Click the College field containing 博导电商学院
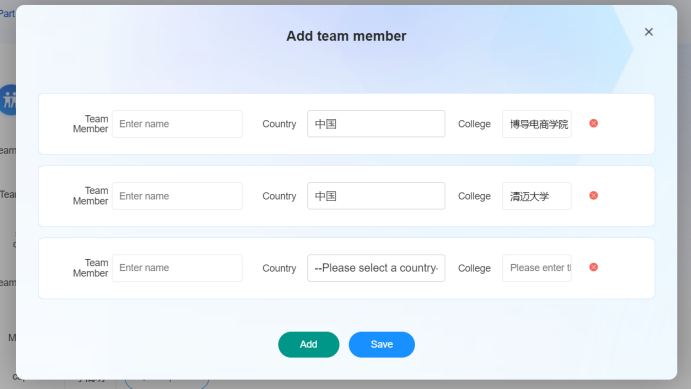691x389 pixels. click(x=537, y=124)
